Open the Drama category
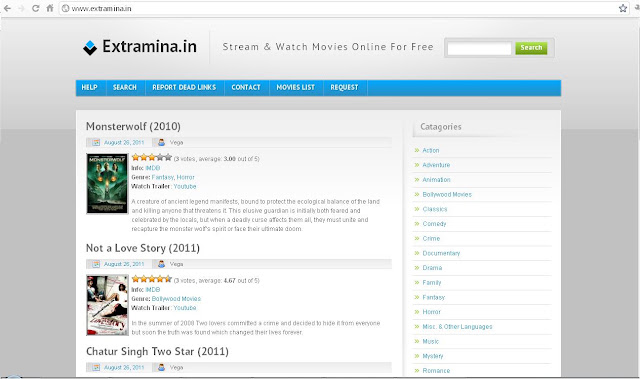 432,268
